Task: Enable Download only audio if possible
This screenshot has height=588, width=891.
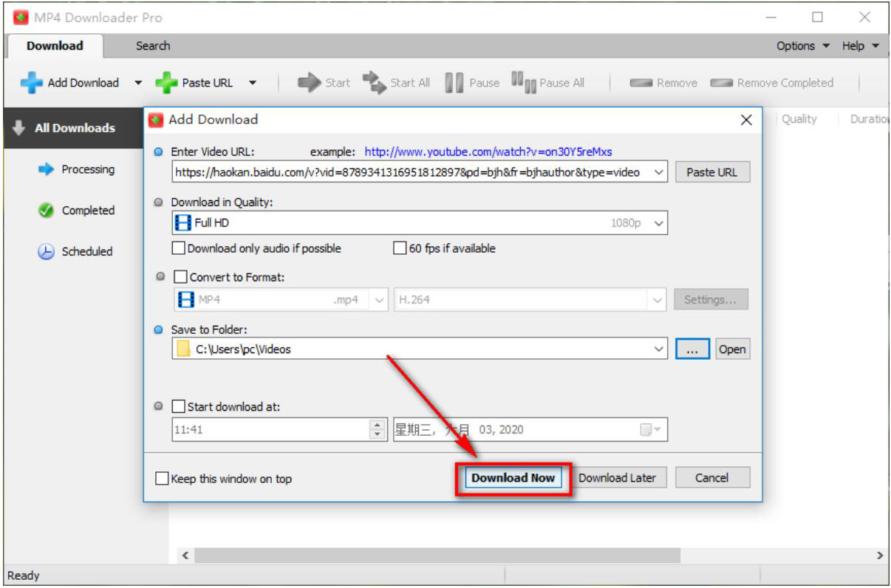Action: pyautogui.click(x=179, y=248)
